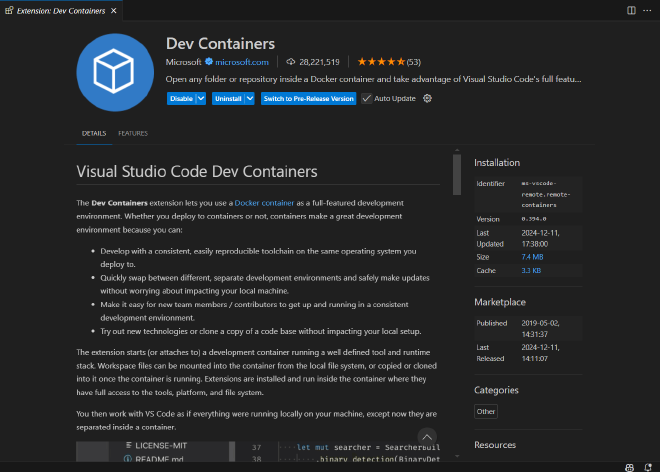Expand the Disable dropdown arrow
The height and width of the screenshot is (472, 660).
point(201,99)
